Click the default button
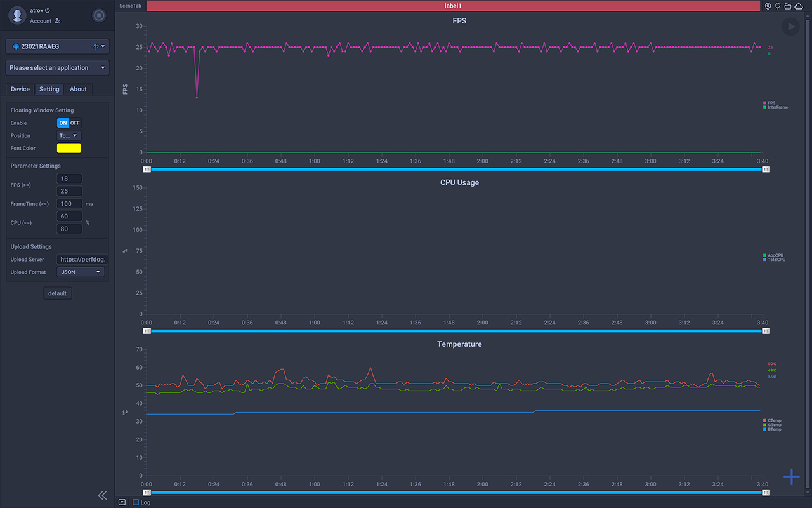 [x=57, y=293]
